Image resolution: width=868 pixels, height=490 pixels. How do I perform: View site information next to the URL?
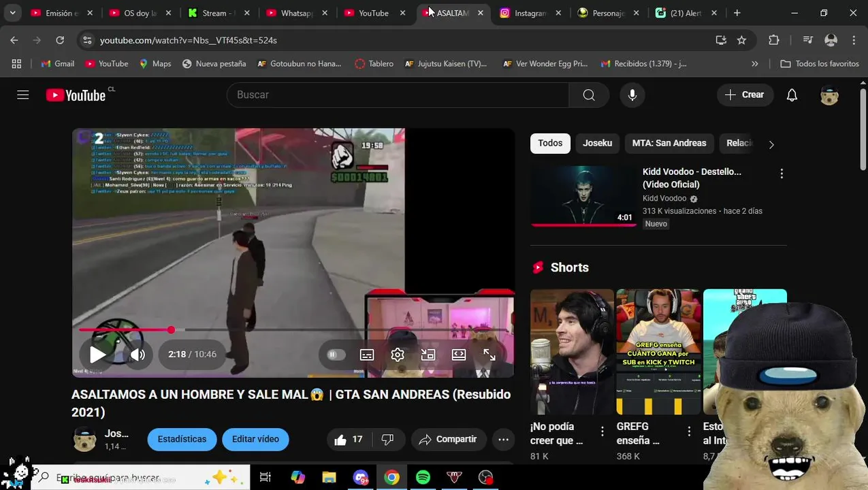tap(87, 40)
